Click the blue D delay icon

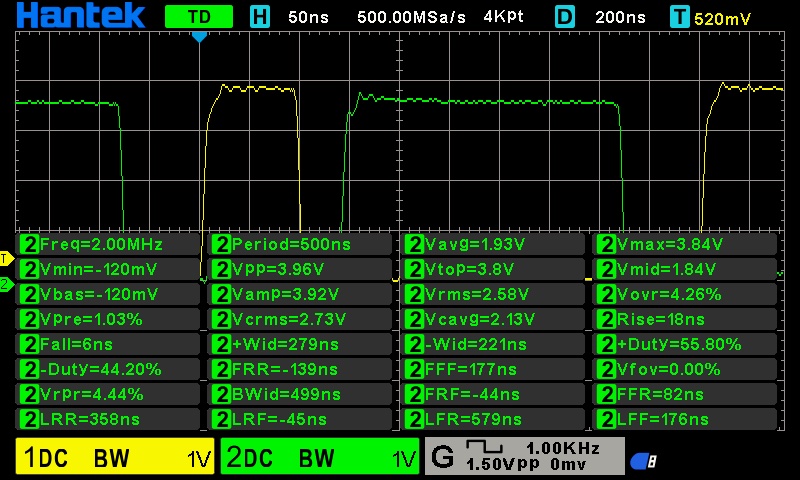565,17
